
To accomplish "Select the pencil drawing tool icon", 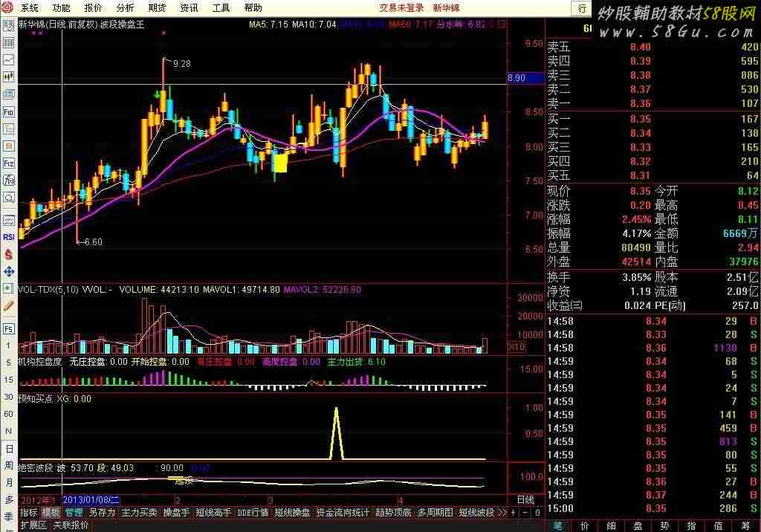I will tap(9, 306).
